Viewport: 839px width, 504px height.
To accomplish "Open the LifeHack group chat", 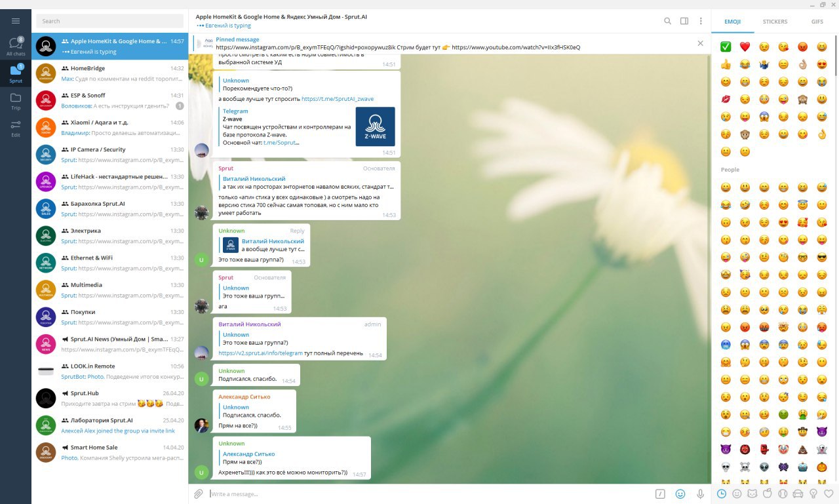I will tap(109, 182).
